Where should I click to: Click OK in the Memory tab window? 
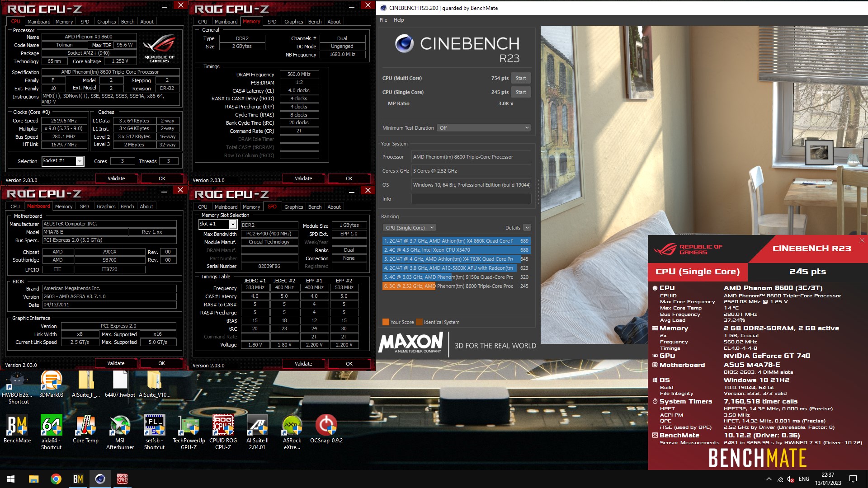pos(349,178)
